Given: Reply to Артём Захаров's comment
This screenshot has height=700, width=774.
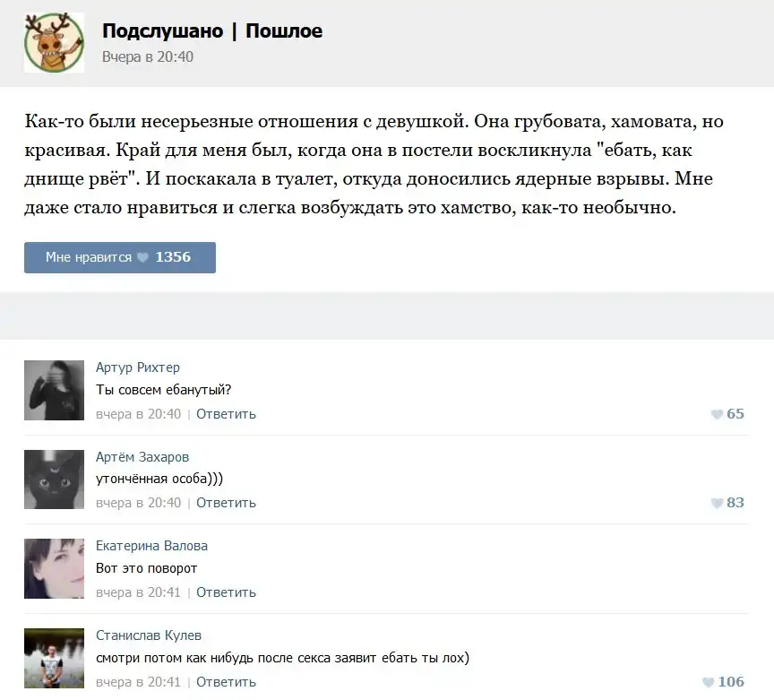Looking at the screenshot, I should point(226,503).
